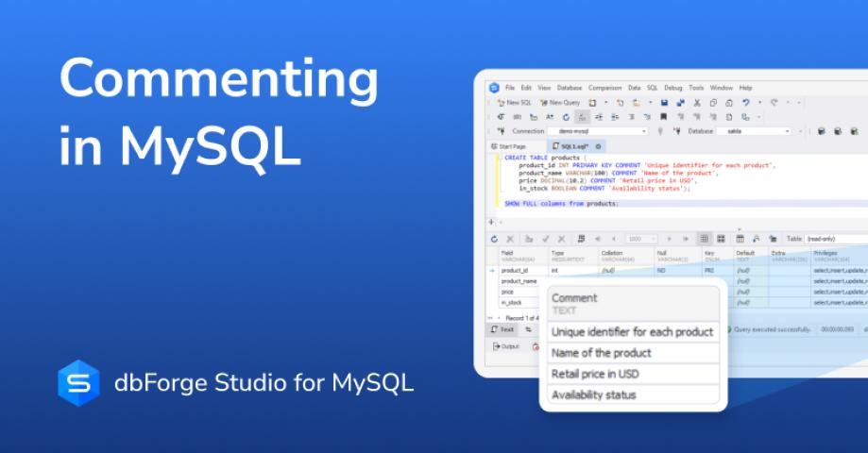Open the Output panel button
This screenshot has height=453, width=868.
point(506,346)
